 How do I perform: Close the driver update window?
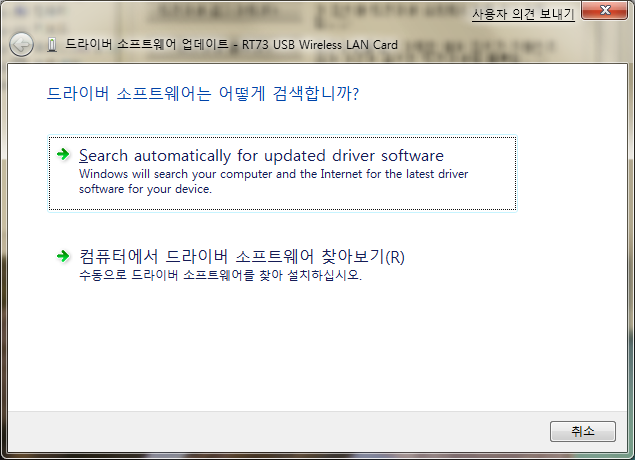605,10
